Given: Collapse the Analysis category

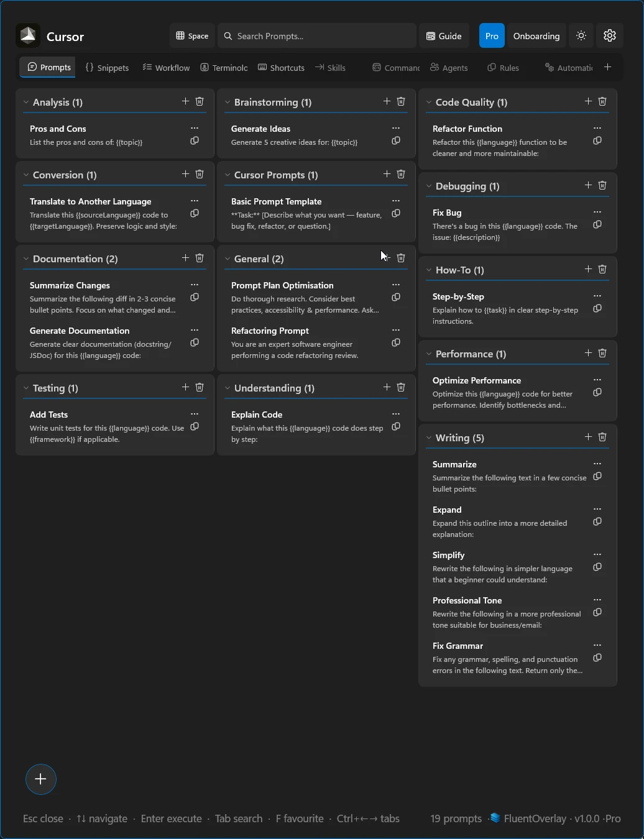Looking at the screenshot, I should [26, 102].
